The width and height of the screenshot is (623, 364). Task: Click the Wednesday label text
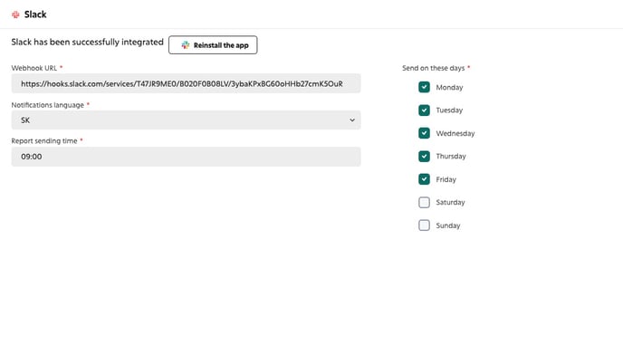[455, 133]
